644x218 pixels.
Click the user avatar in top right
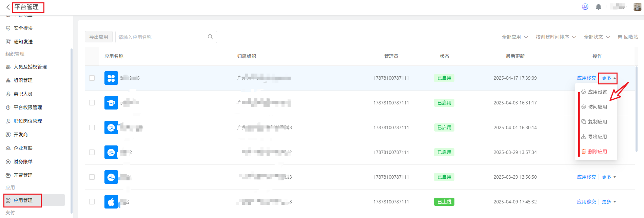click(x=637, y=7)
